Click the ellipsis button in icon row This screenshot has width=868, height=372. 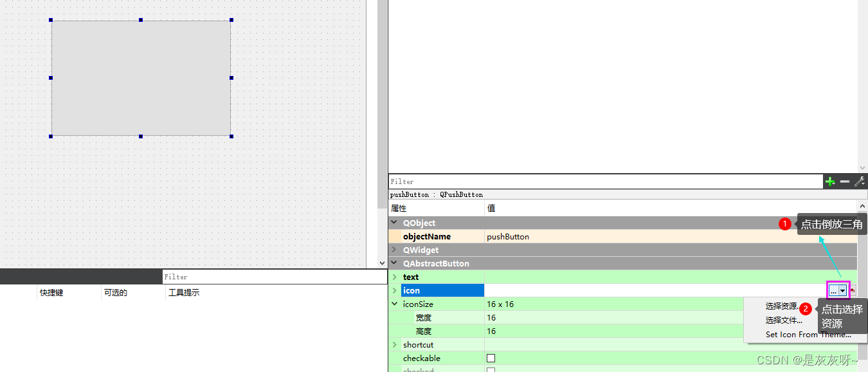click(833, 291)
